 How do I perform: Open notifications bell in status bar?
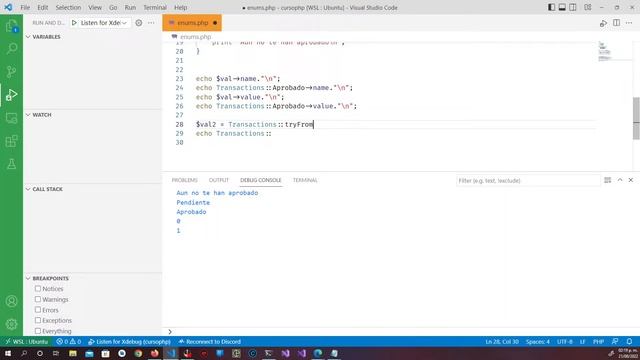(629, 341)
